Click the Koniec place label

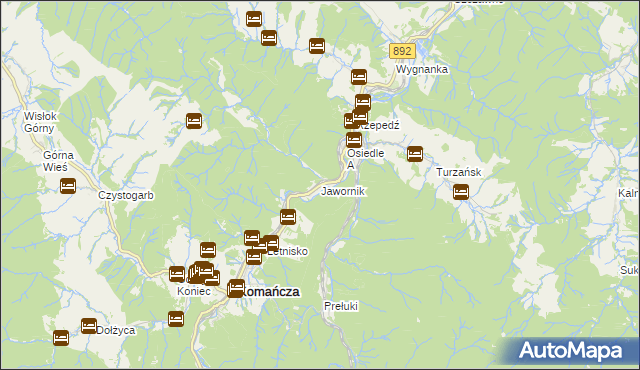click(194, 291)
